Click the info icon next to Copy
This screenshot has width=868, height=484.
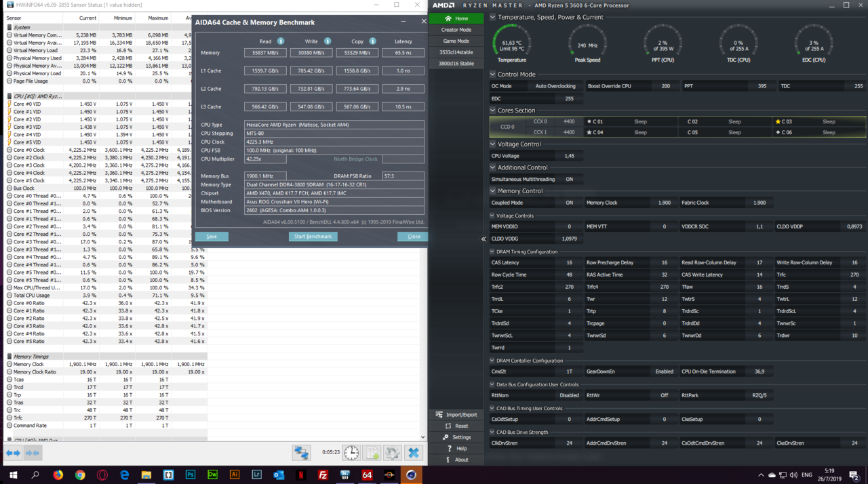click(x=373, y=41)
